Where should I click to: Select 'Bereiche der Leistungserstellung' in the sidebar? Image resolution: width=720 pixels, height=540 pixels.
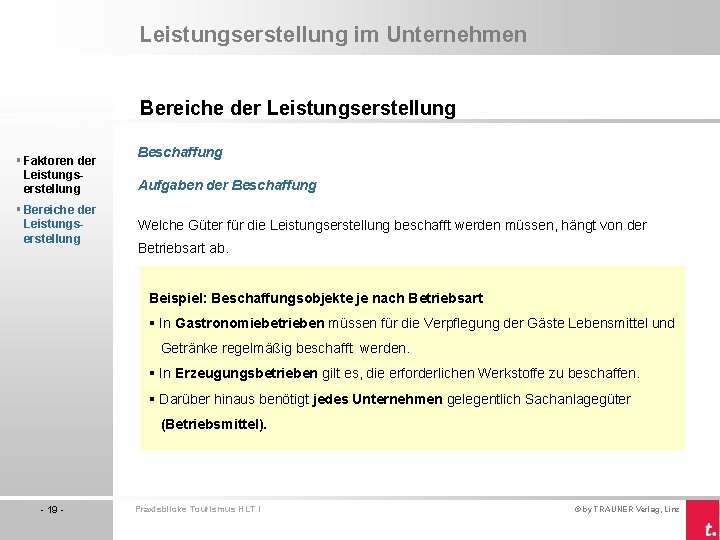point(59,224)
